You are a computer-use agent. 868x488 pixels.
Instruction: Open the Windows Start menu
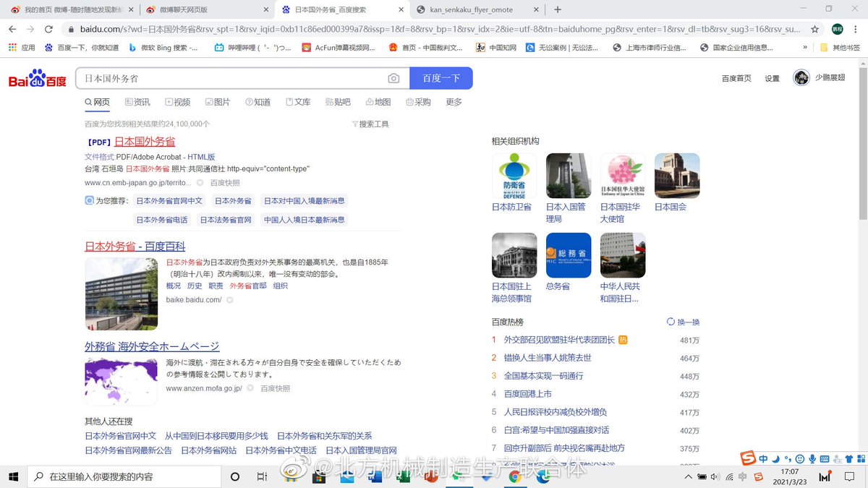[13, 476]
